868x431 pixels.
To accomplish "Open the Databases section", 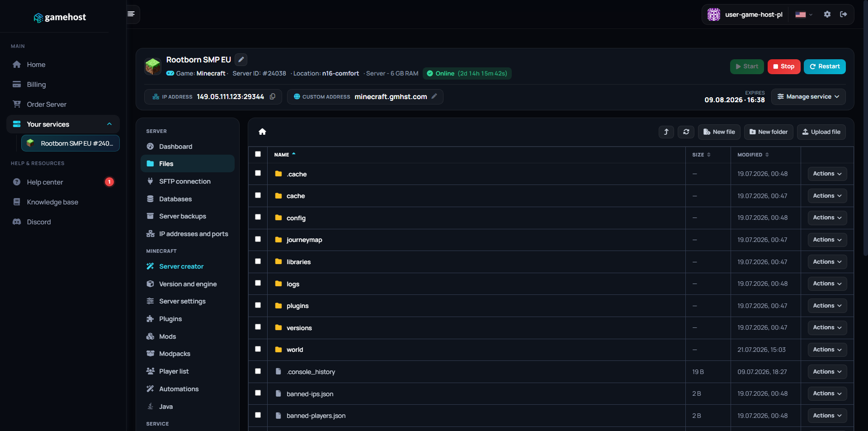I will (188, 199).
